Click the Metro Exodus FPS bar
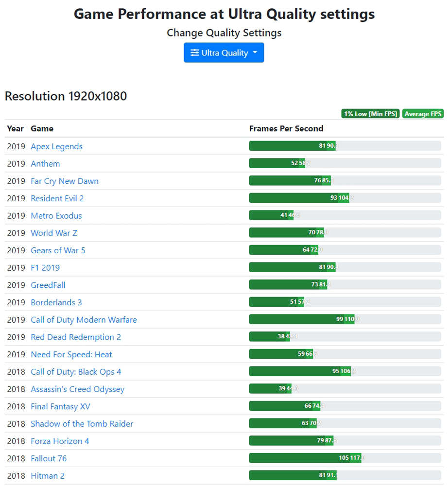Viewport: 448px width, 486px height. tap(345, 215)
